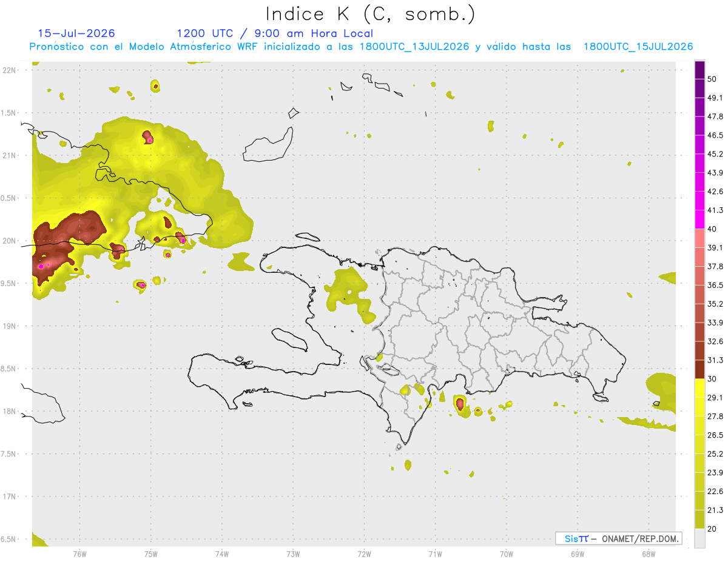Click the colorbar value '41.3'
The width and height of the screenshot is (728, 562).
point(715,210)
